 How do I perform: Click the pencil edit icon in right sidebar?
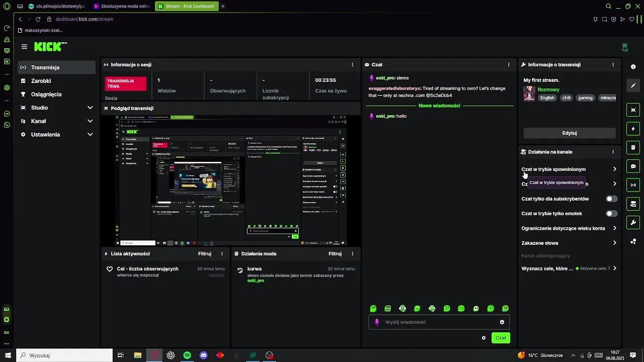coord(633,85)
